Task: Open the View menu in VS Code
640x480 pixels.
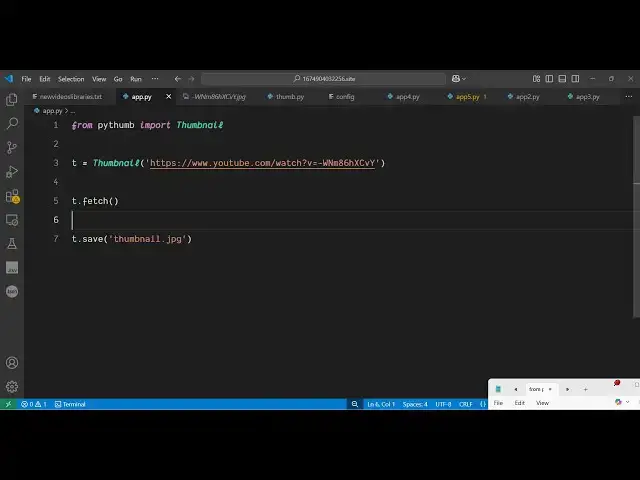Action: point(99,79)
